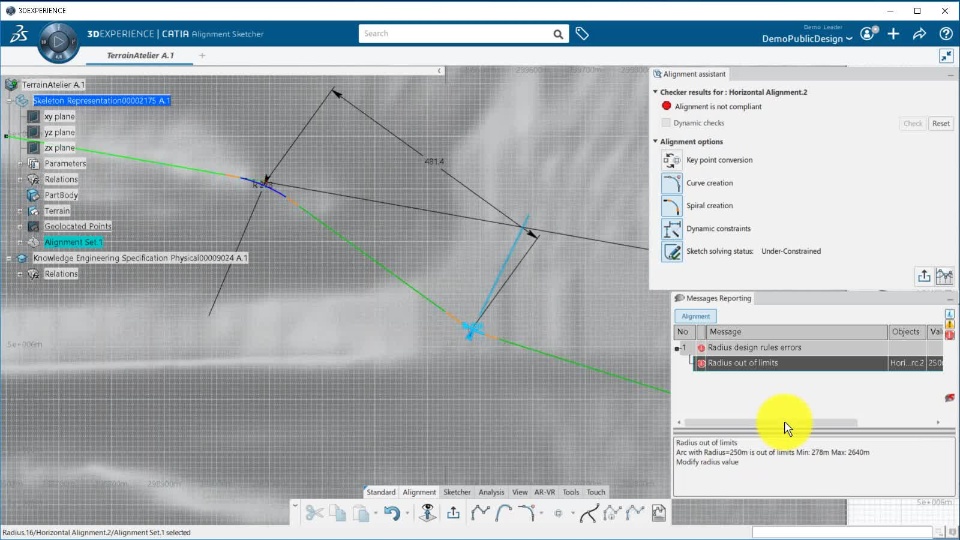960x540 pixels.
Task: Switch to the Analysis toolbar tab
Action: coord(491,492)
